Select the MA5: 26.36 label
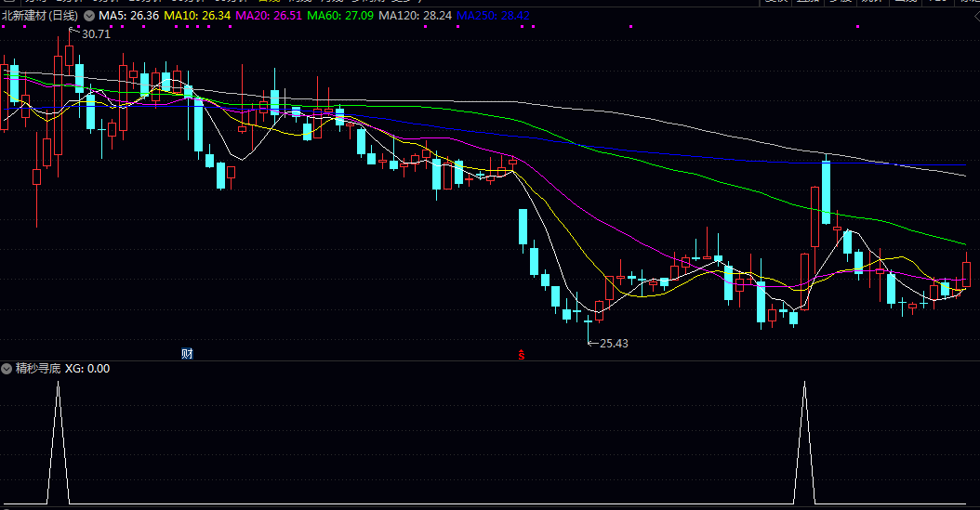980x510 pixels. point(128,16)
